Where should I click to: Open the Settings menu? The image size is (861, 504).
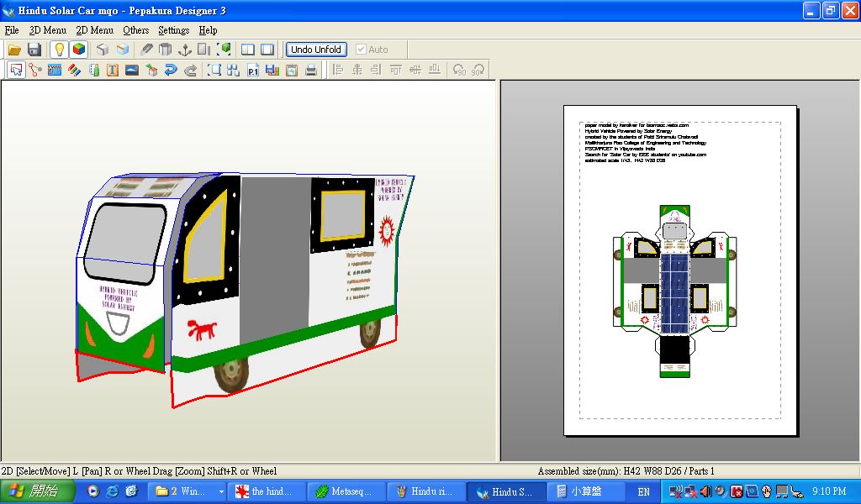[x=173, y=30]
